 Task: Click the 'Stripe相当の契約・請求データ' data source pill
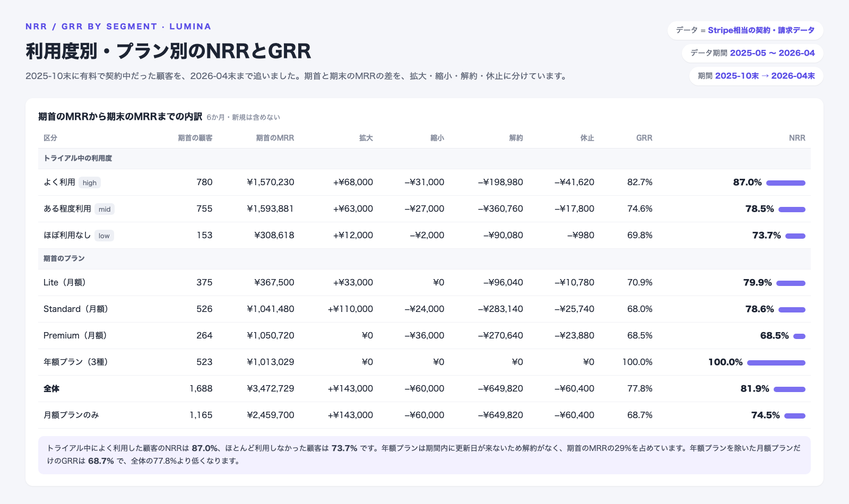(x=745, y=30)
